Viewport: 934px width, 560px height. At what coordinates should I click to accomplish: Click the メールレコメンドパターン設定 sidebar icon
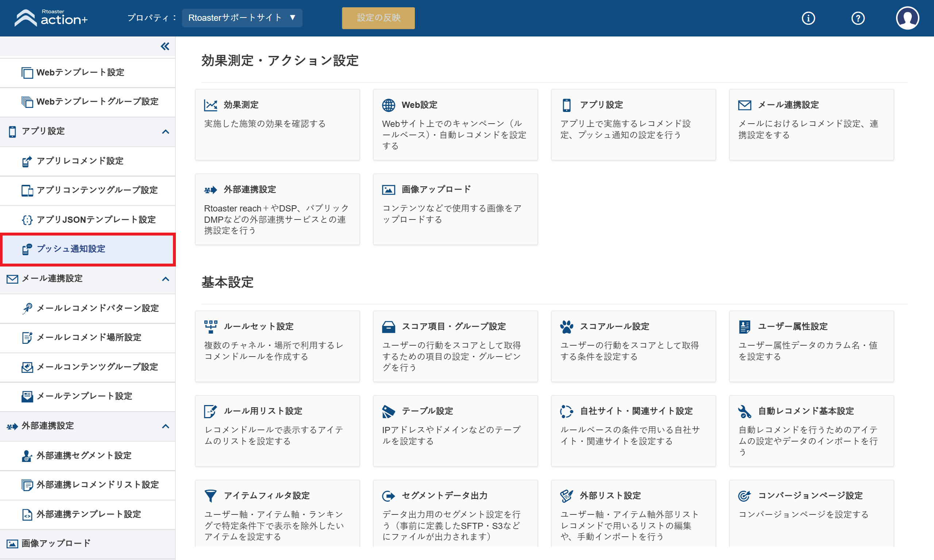[x=27, y=308]
